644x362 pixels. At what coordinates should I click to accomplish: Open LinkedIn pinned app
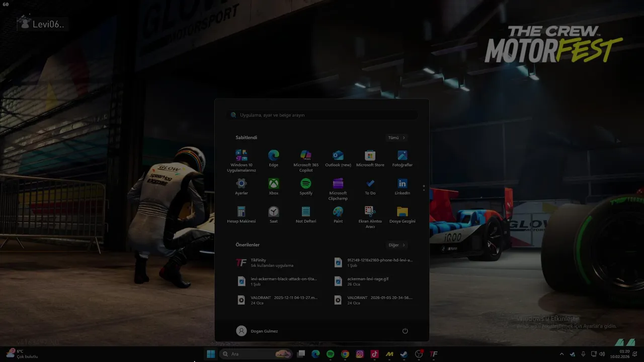[x=403, y=187]
